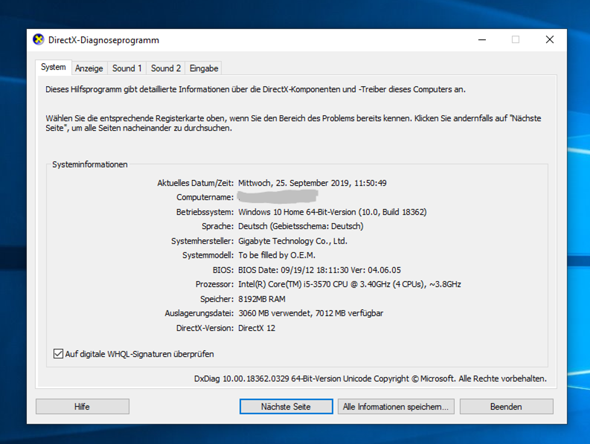Click the DirectX icon in title bar
The width and height of the screenshot is (590, 444).
tap(38, 40)
